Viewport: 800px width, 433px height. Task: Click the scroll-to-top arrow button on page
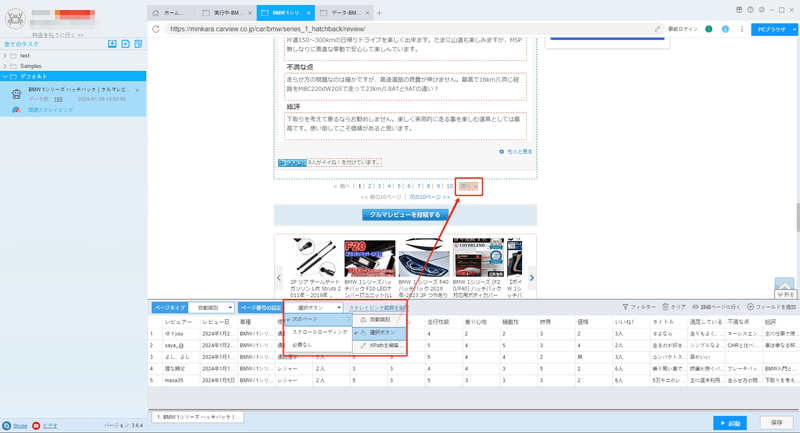click(785, 284)
